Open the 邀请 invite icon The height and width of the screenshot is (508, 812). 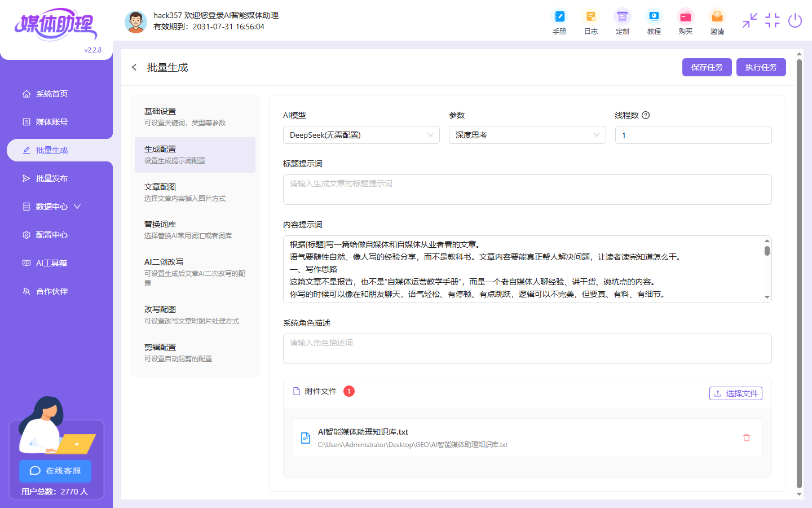[717, 21]
